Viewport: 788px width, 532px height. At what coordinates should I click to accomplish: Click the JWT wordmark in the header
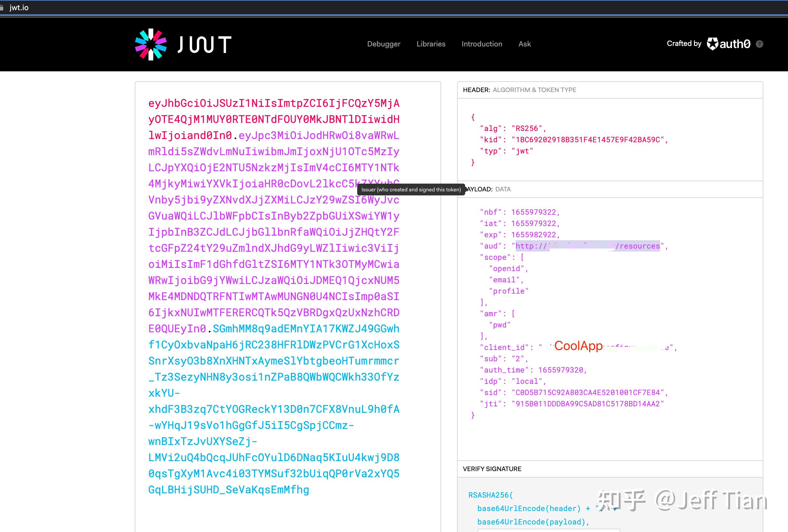point(204,45)
